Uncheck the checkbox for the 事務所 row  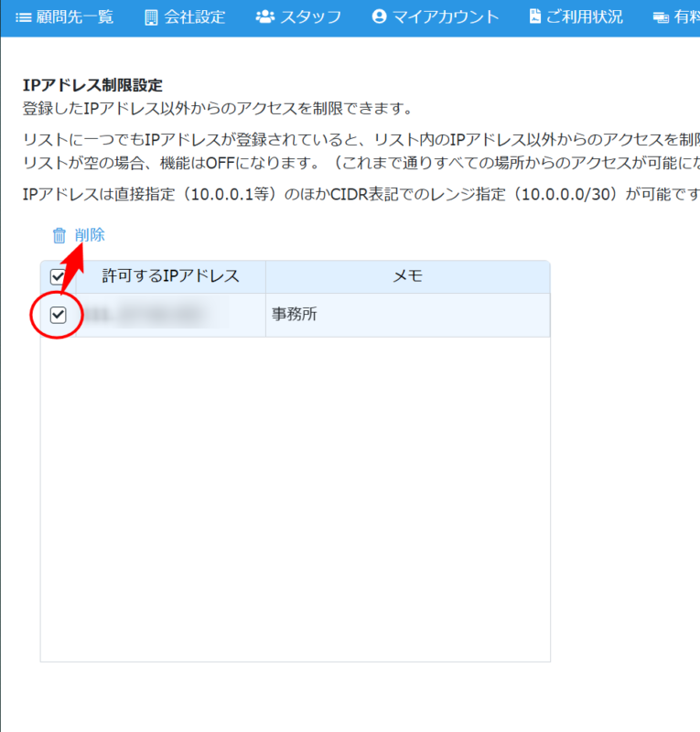point(58,315)
